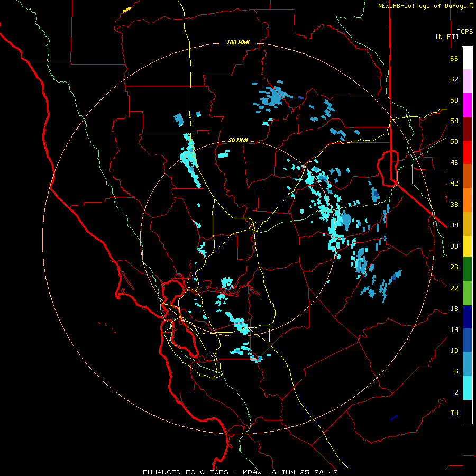Viewport: 476px width, 476px height.
Task: Click the "62" scale value label
Action: pos(454,79)
